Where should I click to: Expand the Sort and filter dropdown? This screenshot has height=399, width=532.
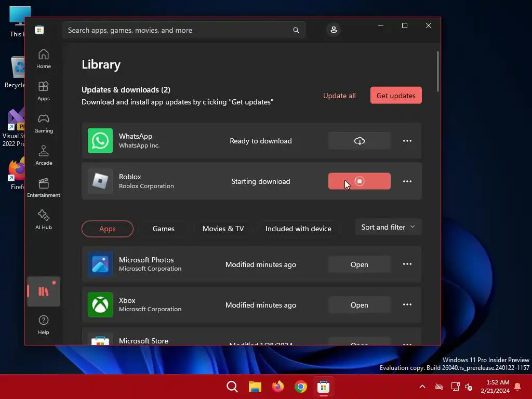388,227
